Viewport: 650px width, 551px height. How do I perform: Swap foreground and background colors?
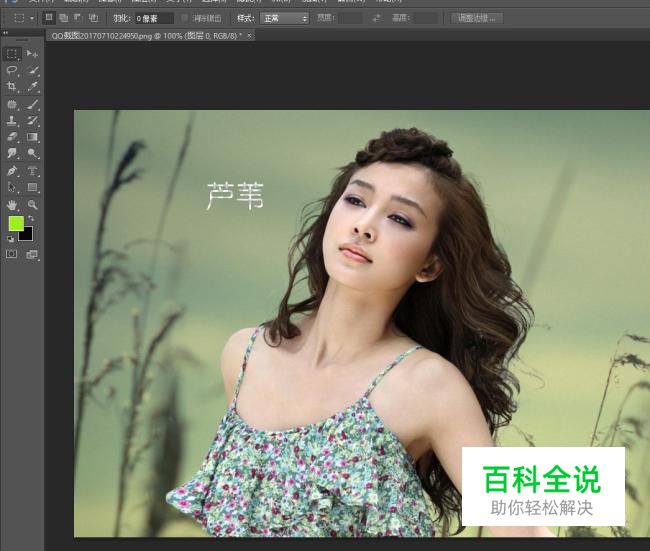(x=31, y=218)
